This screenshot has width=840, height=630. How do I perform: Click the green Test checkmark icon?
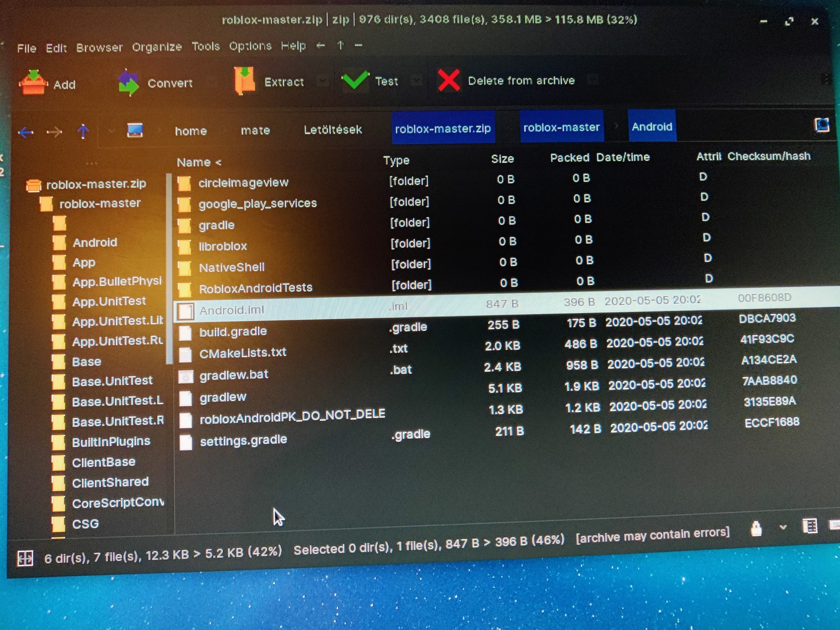[x=356, y=80]
